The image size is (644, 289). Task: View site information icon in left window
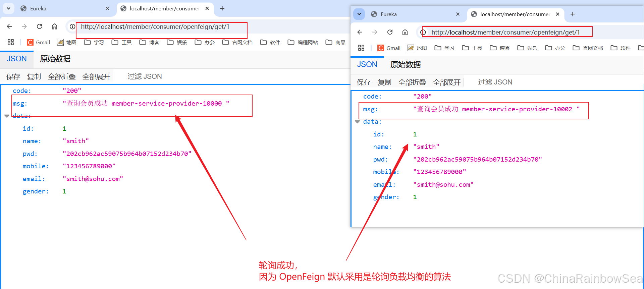coord(72,26)
